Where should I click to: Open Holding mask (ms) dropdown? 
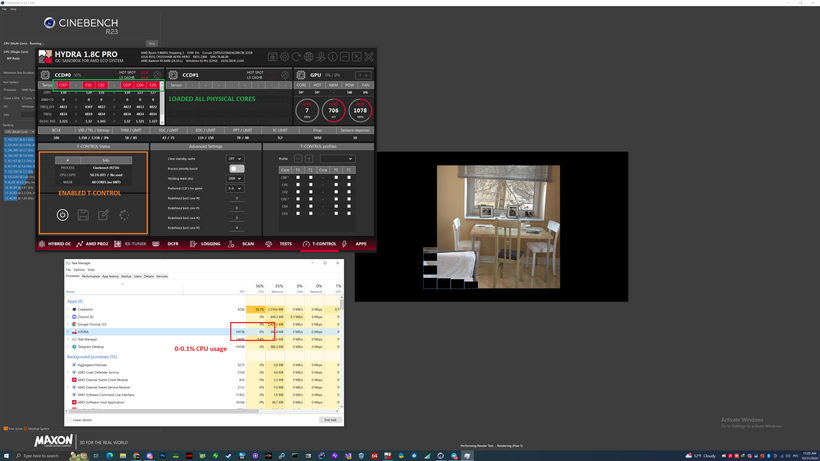pos(234,178)
